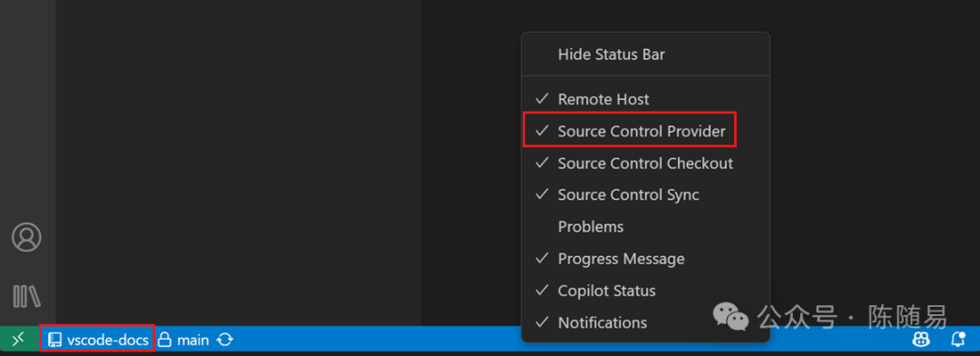Toggle off Progress Message entry
This screenshot has height=356, width=980.
click(646, 259)
